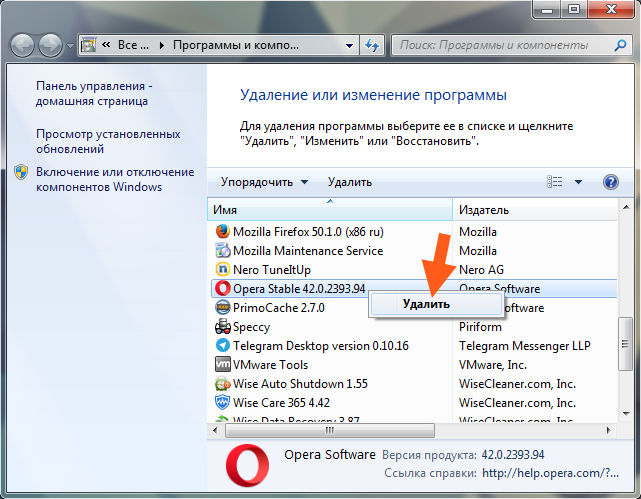Open the address bar history dropdown
Image resolution: width=641 pixels, height=499 pixels.
point(350,45)
